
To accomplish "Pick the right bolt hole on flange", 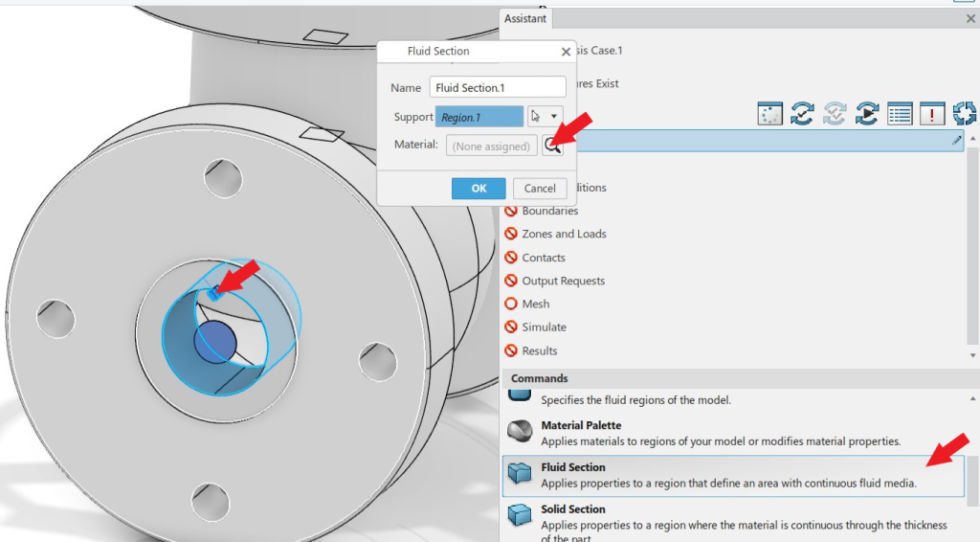I will 377,361.
